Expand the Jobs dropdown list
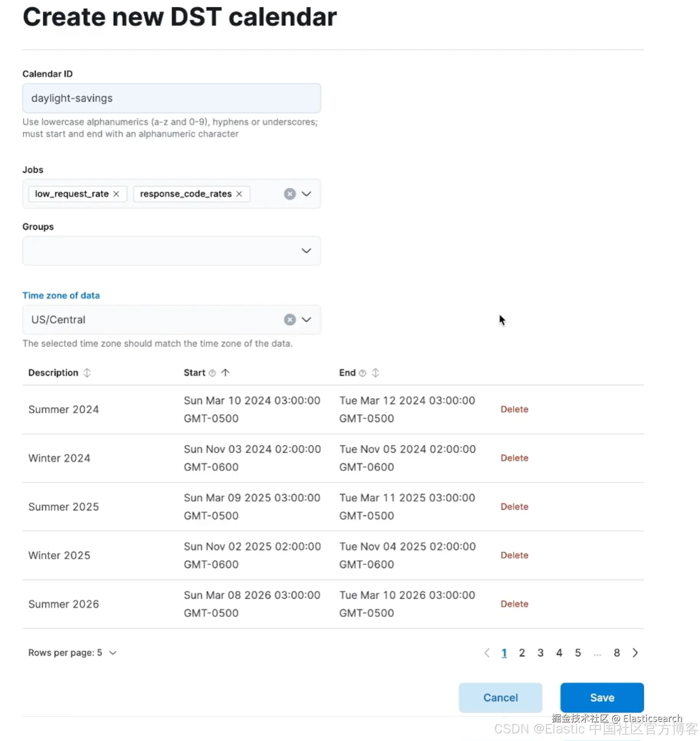Screen dimensions: 700x741 tap(306, 194)
